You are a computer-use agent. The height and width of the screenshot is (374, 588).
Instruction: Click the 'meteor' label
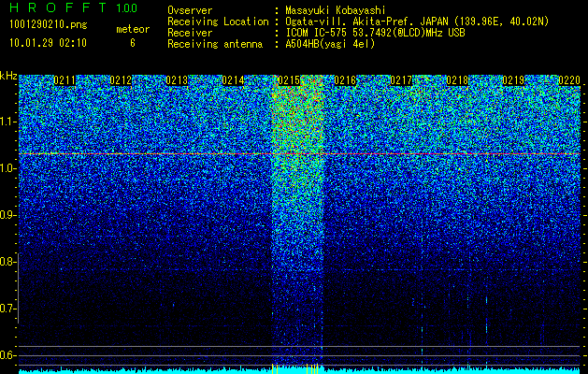point(133,29)
